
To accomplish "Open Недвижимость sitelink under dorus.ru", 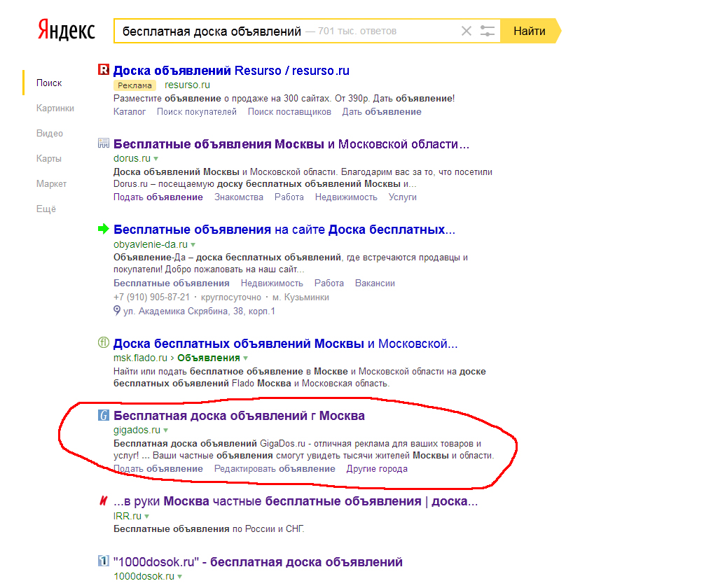I will (346, 197).
